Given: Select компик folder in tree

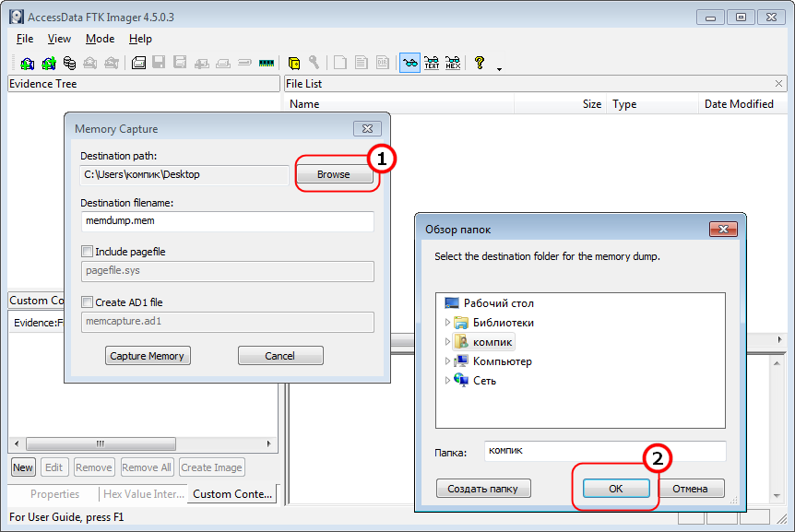Looking at the screenshot, I should coord(492,342).
